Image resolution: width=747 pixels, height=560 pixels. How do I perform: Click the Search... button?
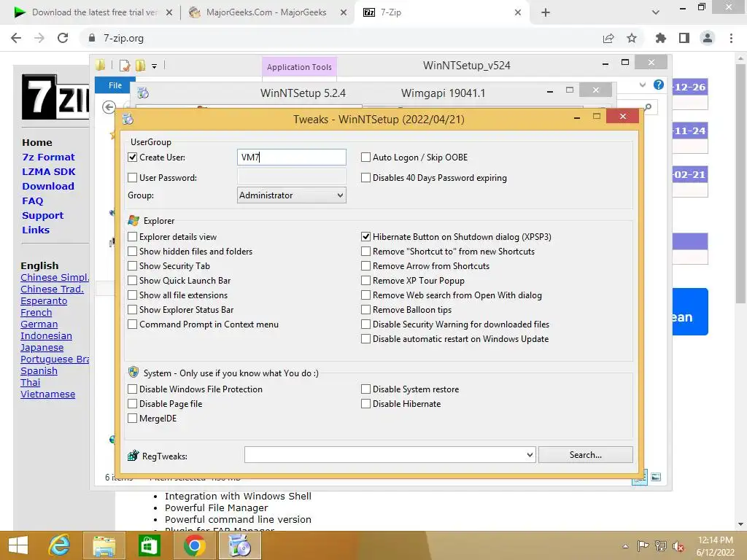tap(586, 455)
